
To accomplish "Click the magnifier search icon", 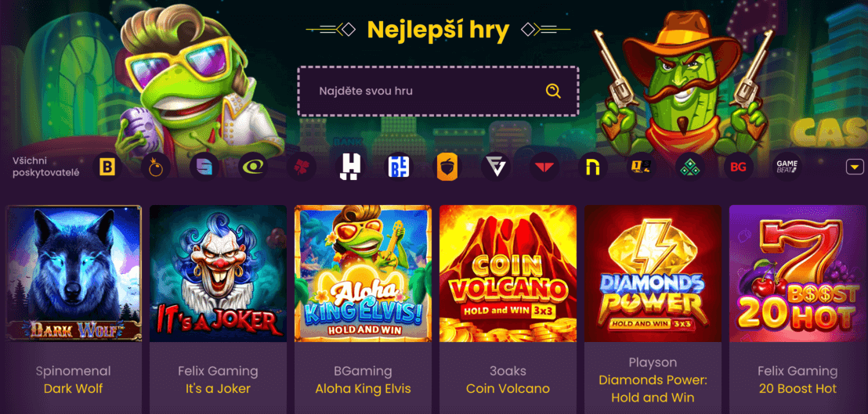I will 553,91.
